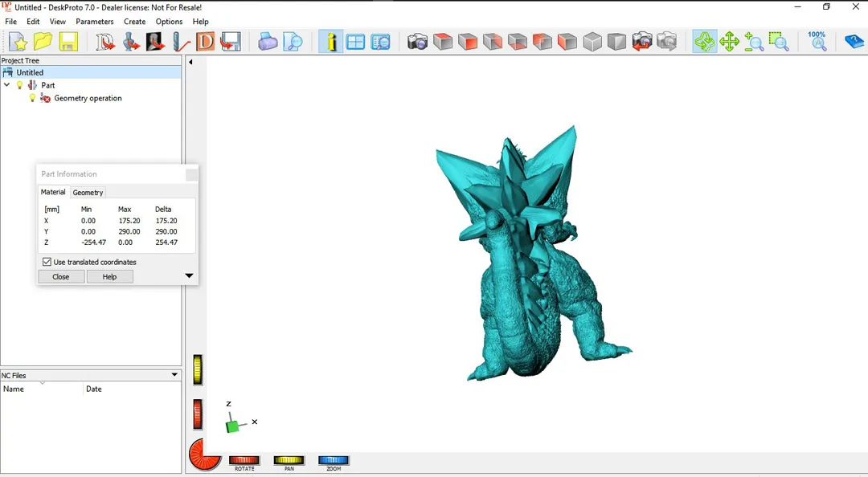The image size is (868, 477).
Task: Switch to the Material tab
Action: pos(53,192)
